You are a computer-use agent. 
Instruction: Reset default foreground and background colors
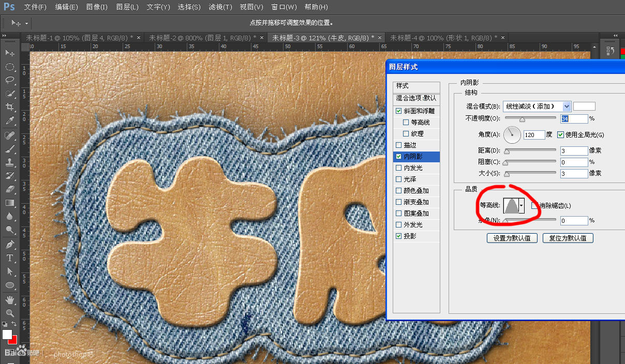(x=5, y=324)
